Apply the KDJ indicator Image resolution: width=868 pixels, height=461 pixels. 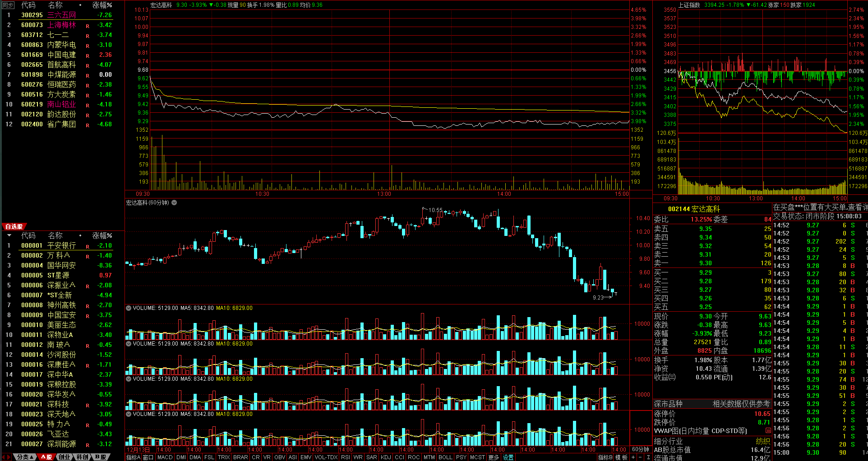coord(386,457)
